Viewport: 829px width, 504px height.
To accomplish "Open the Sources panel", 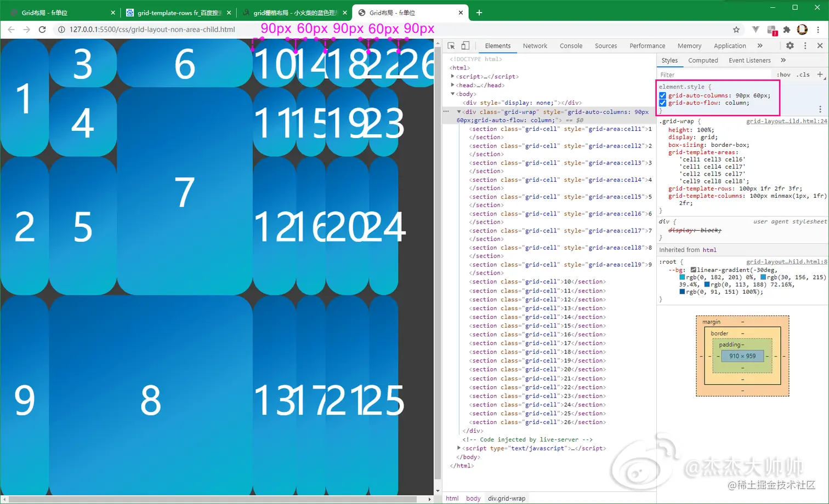I will click(606, 46).
